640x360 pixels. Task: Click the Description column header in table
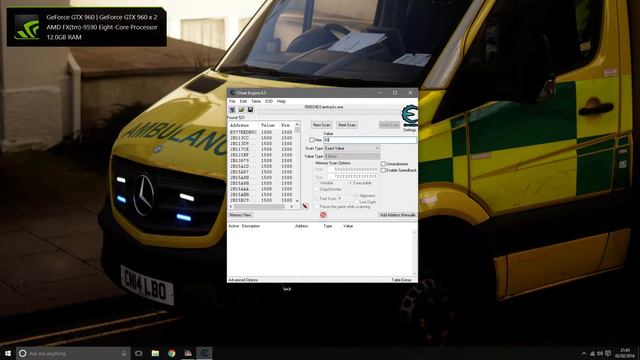[251, 226]
